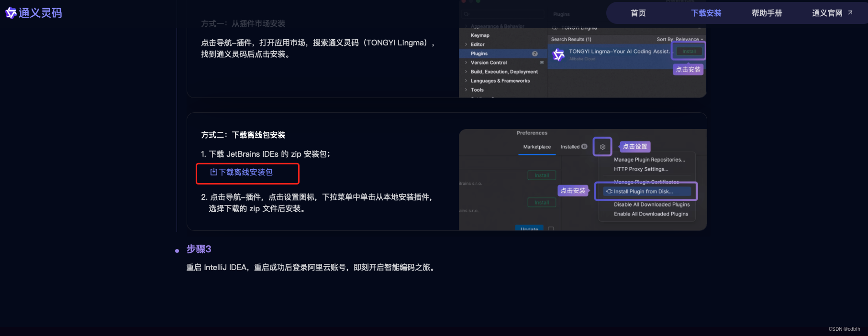Viewport: 868px width, 336px height.
Task: Click the plugin search field showing TONGYI Lingma
Action: pos(626,28)
